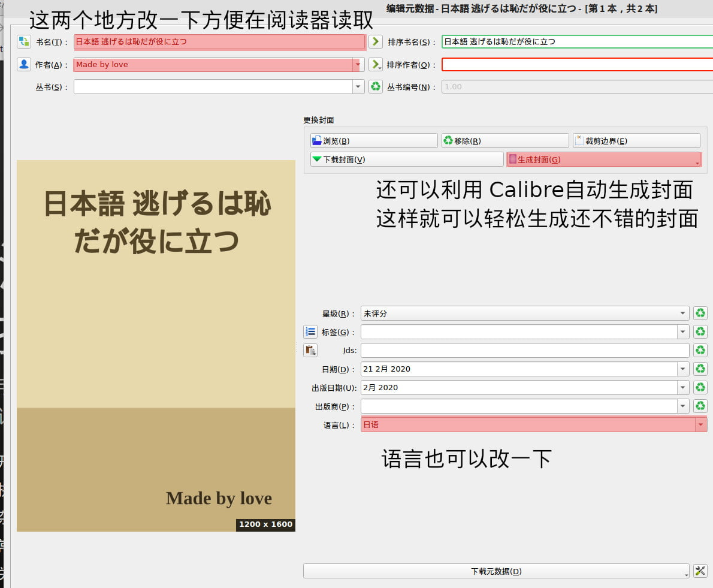Reset series number with recycle icon
The image size is (713, 588).
click(x=376, y=86)
